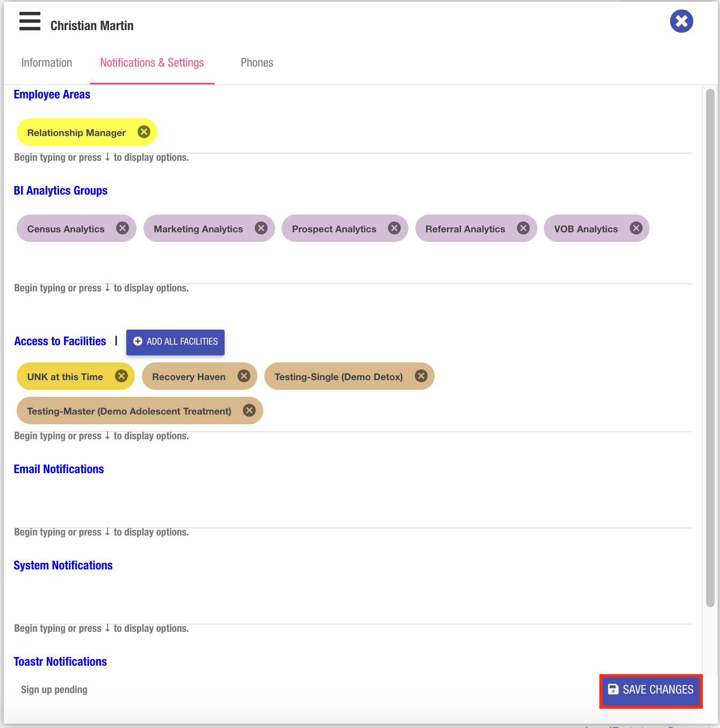Image resolution: width=720 pixels, height=728 pixels.
Task: Delete the Prospect Analytics chip
Action: [394, 228]
